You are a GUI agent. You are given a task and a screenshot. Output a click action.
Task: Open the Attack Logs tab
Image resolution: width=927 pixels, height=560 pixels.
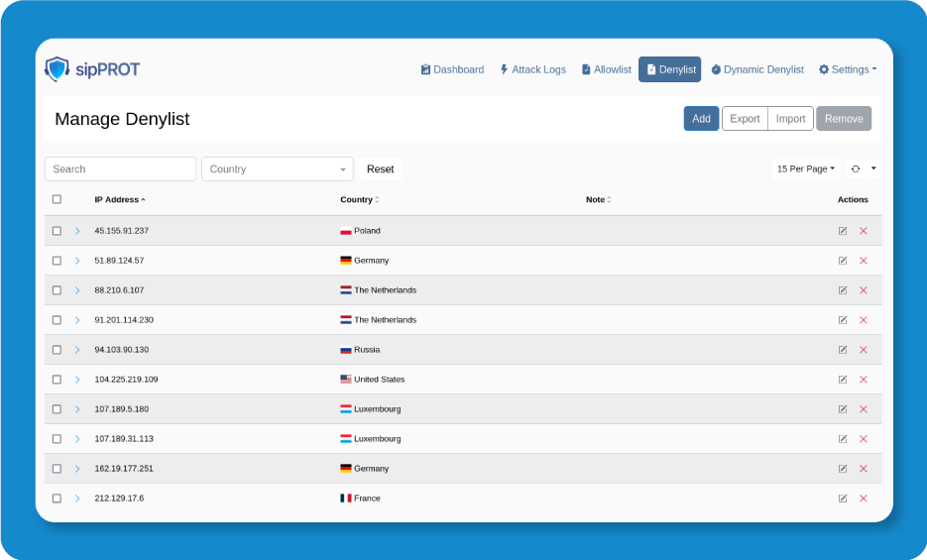tap(532, 69)
